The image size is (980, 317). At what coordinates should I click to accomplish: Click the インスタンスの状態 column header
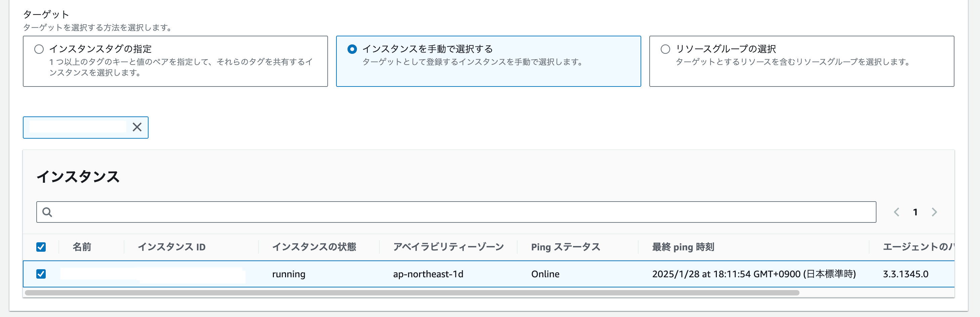pyautogui.click(x=314, y=247)
